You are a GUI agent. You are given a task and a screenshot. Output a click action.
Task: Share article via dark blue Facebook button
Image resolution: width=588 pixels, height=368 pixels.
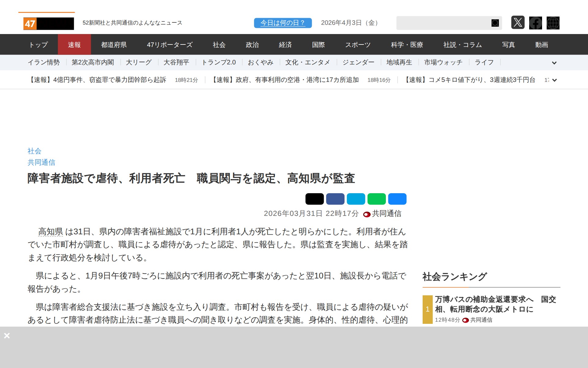click(x=335, y=199)
